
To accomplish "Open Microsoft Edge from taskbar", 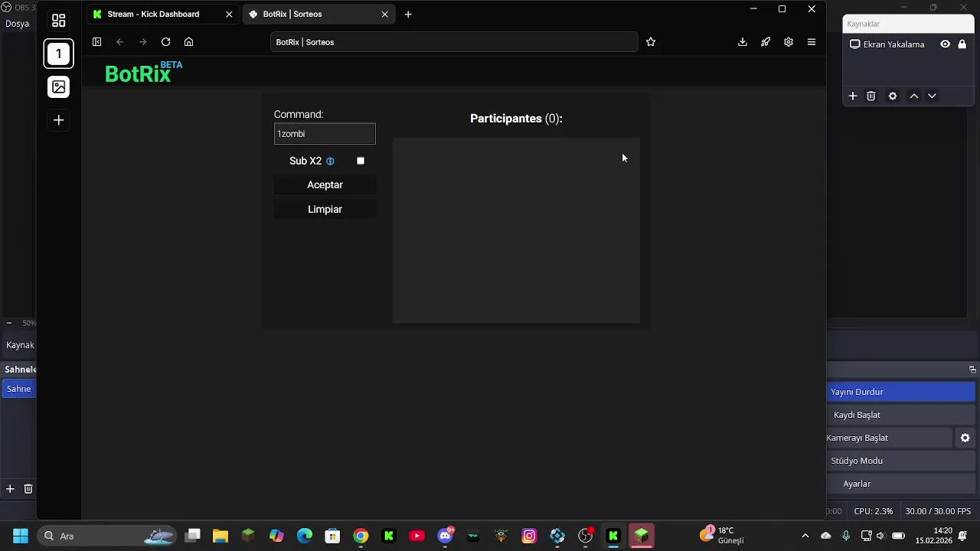I will click(x=305, y=536).
